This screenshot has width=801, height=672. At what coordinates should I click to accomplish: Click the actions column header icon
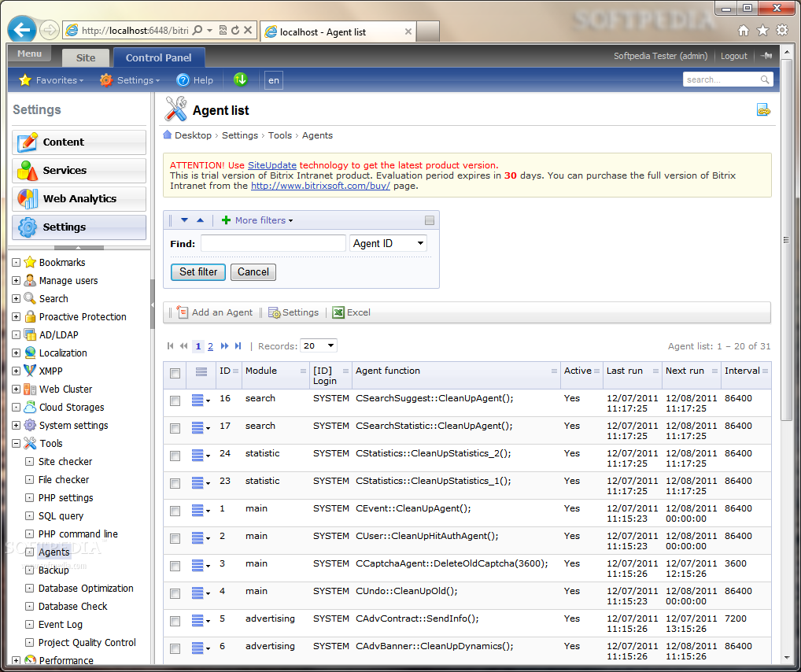(201, 372)
